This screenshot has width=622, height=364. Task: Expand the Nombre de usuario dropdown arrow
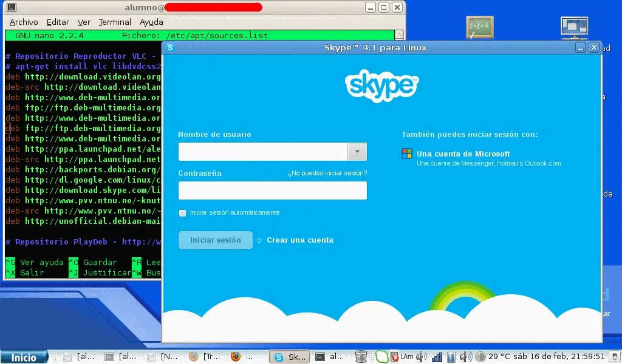pos(357,152)
